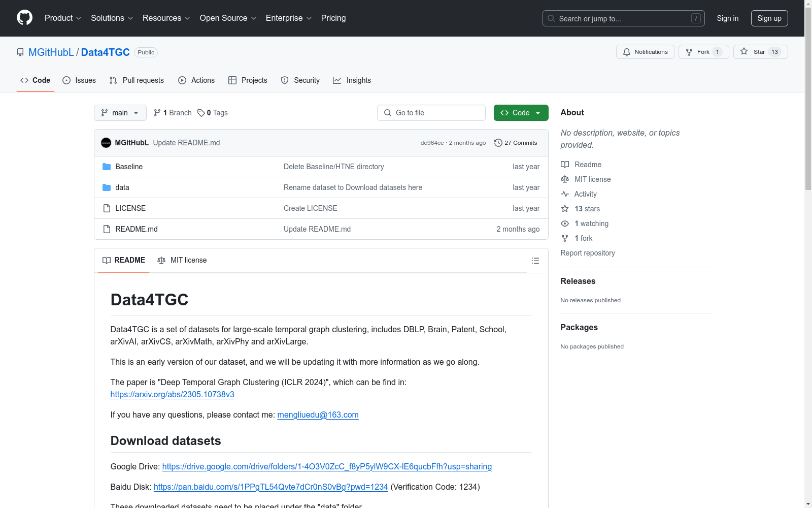Select the MIT license tab in file viewer

182,260
